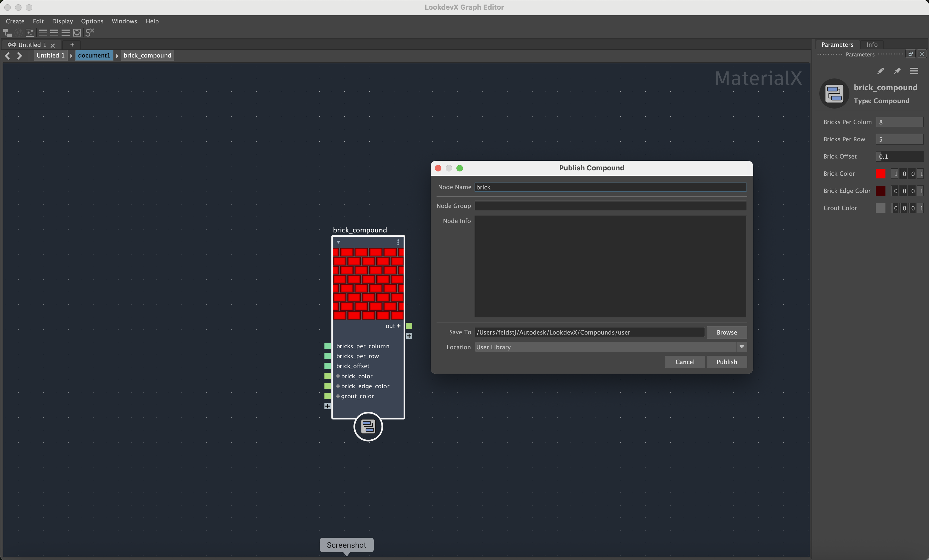Switch to the Info tab
This screenshot has height=560, width=929.
[872, 44]
